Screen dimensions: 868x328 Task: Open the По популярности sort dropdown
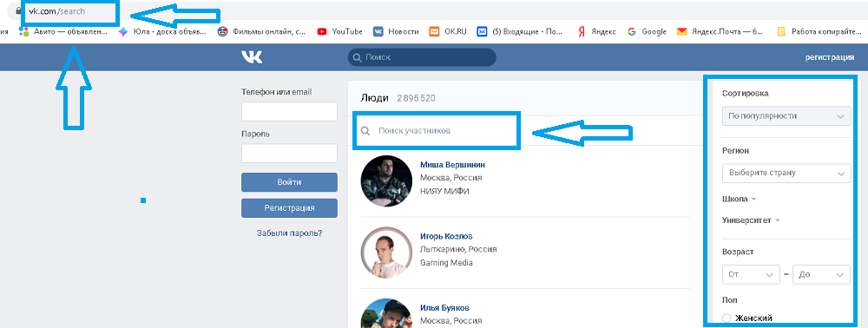[786, 116]
